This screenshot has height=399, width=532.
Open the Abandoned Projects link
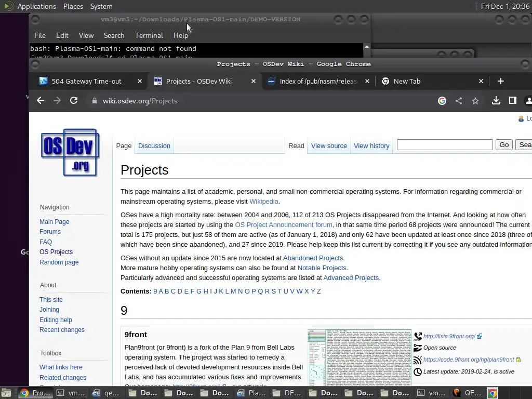click(x=313, y=258)
